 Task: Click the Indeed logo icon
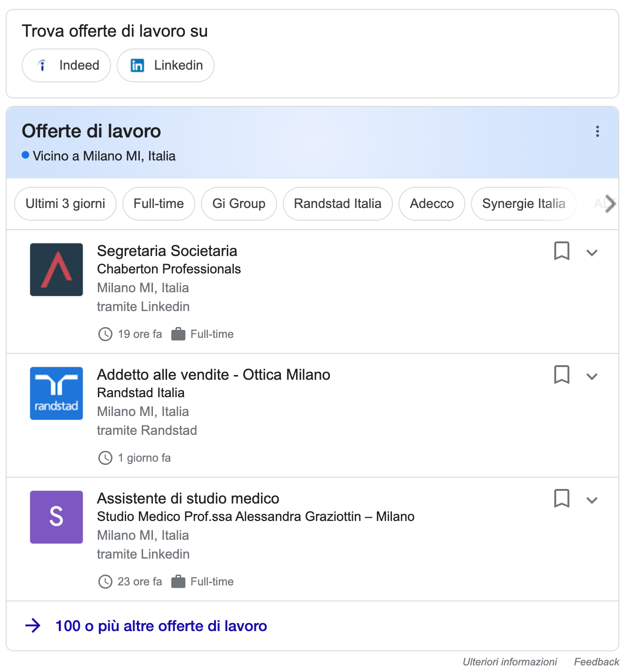pos(42,65)
